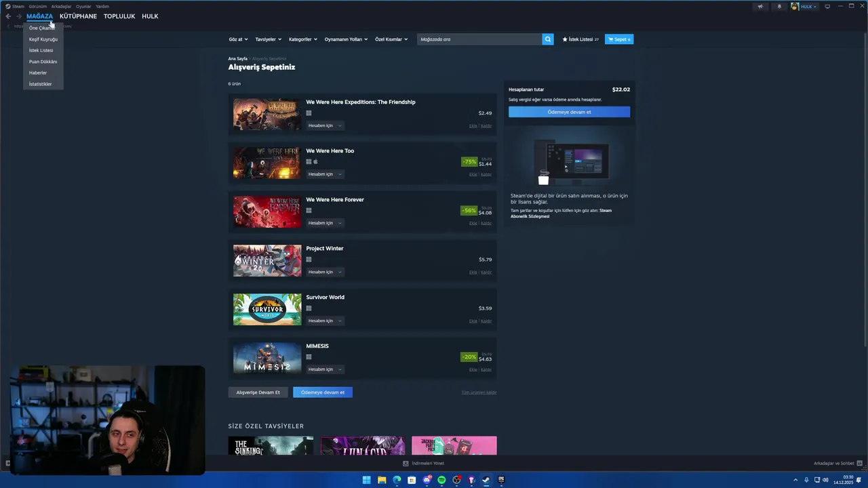Viewport: 868px width, 488px height.
Task: Click the blue Ödemeye devam et under Hesaplanan tutar
Action: coord(569,112)
